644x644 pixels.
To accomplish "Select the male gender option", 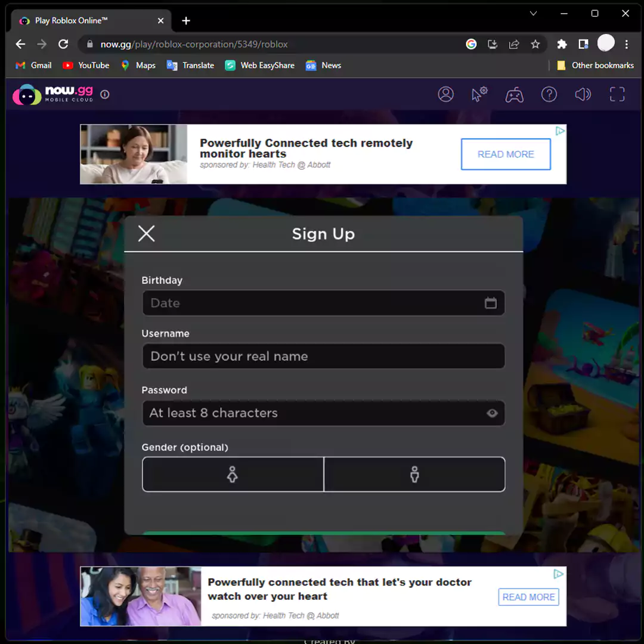I will tap(414, 475).
